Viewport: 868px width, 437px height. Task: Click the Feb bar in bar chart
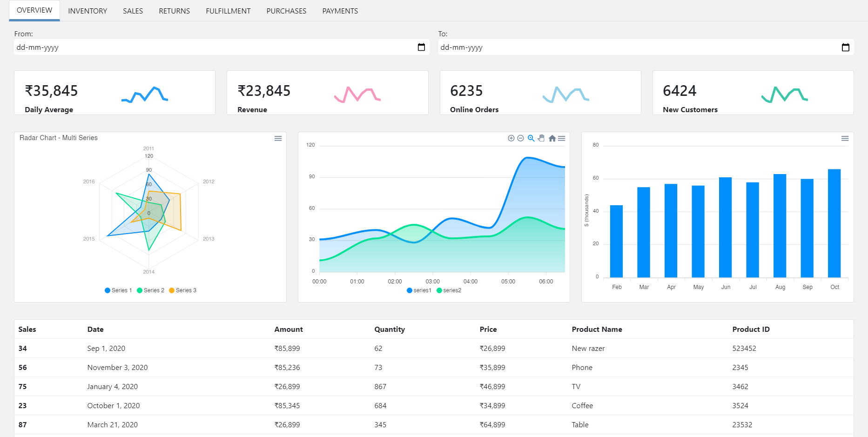(x=616, y=242)
